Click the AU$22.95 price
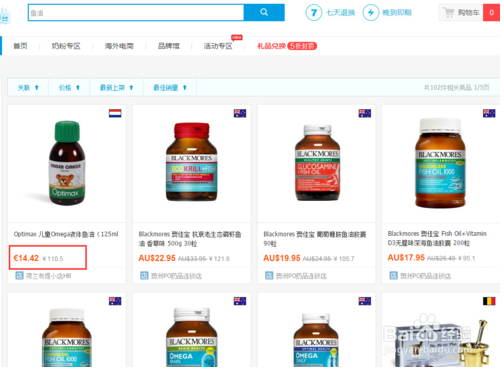Screen dimensions: 504x389 click(157, 258)
